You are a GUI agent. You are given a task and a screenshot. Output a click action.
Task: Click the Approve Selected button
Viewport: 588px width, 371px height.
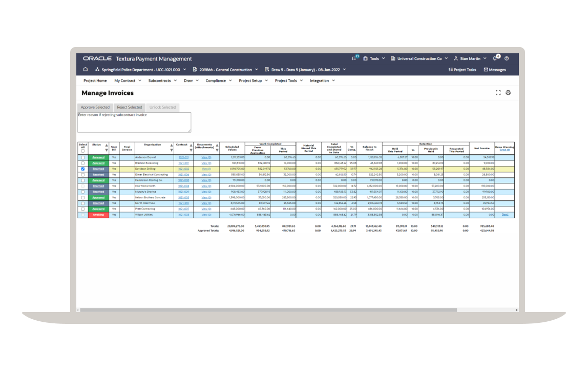[x=95, y=108]
